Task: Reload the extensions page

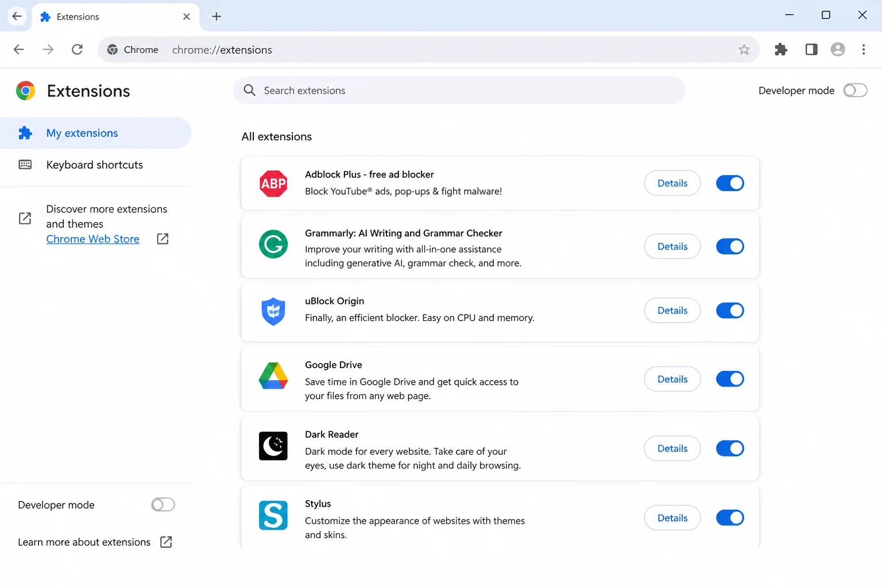Action: tap(77, 49)
